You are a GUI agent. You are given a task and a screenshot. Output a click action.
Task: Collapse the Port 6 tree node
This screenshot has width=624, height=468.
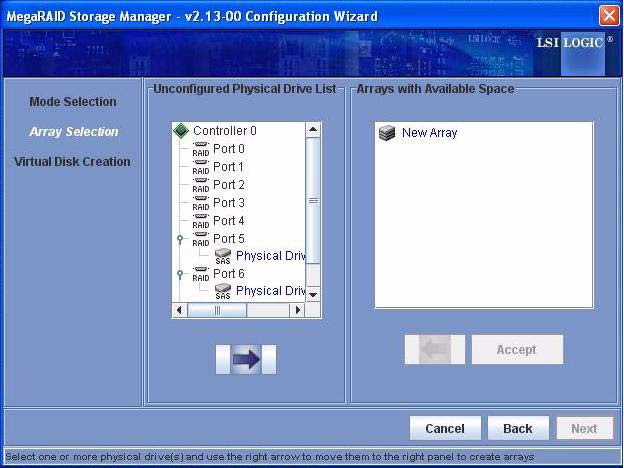click(x=180, y=274)
